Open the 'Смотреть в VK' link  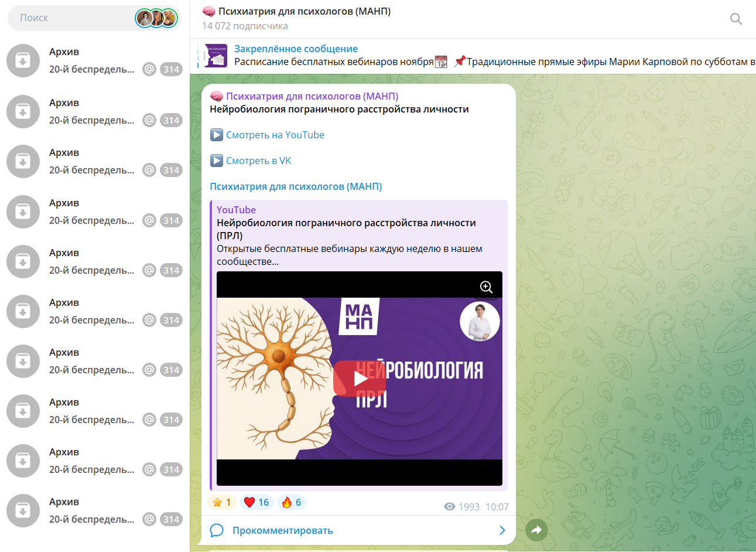[x=258, y=161]
